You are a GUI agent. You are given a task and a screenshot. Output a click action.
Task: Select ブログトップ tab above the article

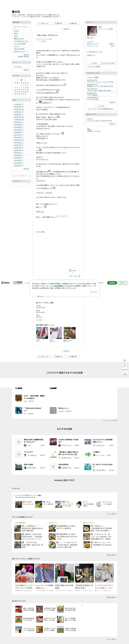43,24
